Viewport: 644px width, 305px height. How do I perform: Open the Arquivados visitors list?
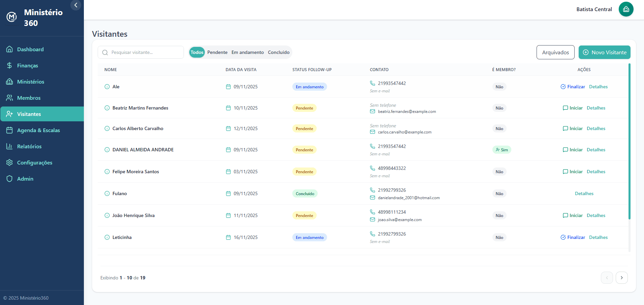[x=555, y=52]
